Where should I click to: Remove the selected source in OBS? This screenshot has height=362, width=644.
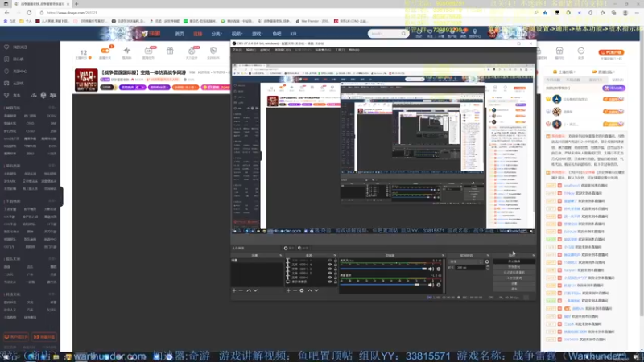(295, 290)
